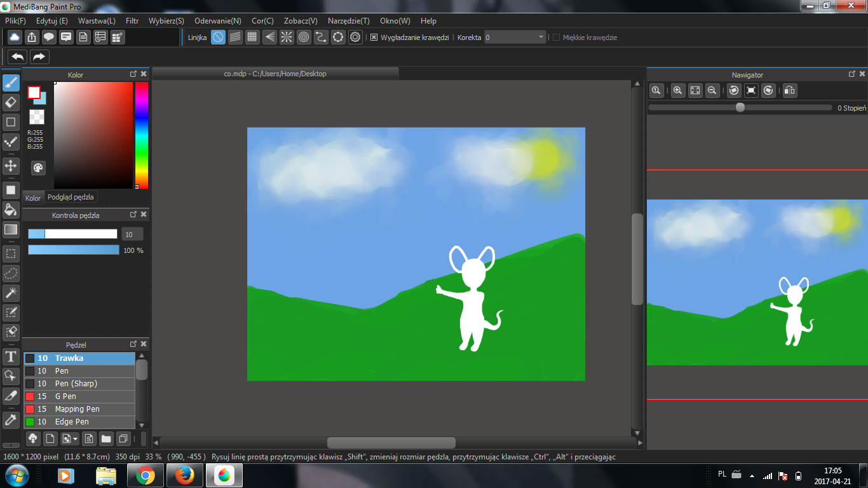Click the share/export icon in the toolbar
The image size is (868, 488).
pyautogui.click(x=32, y=37)
